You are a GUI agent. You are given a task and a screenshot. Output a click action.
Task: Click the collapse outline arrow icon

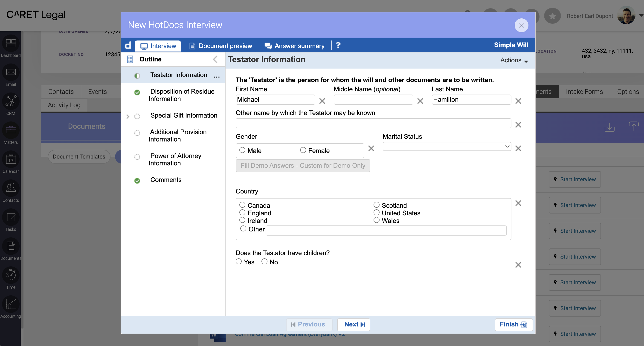click(215, 60)
